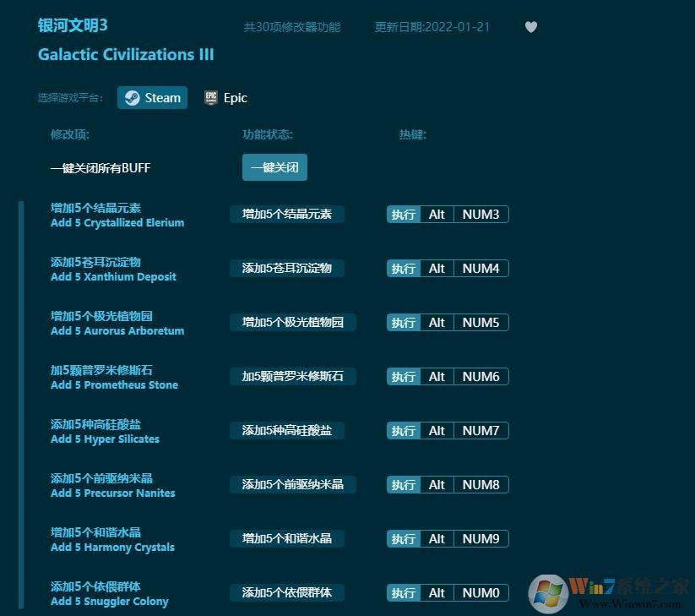
Task: Execute Add 5 Xanthium Deposit cheat
Action: [x=403, y=268]
